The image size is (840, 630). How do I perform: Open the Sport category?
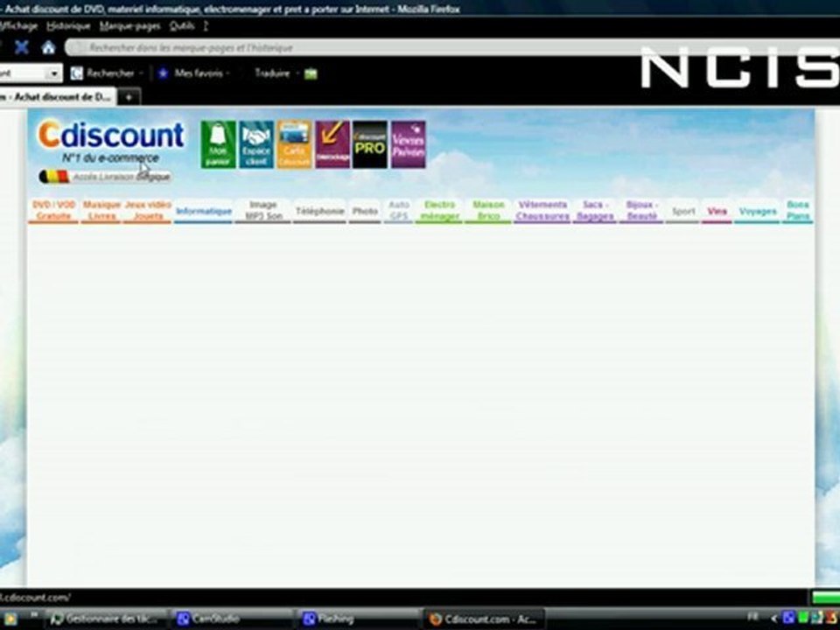click(683, 212)
